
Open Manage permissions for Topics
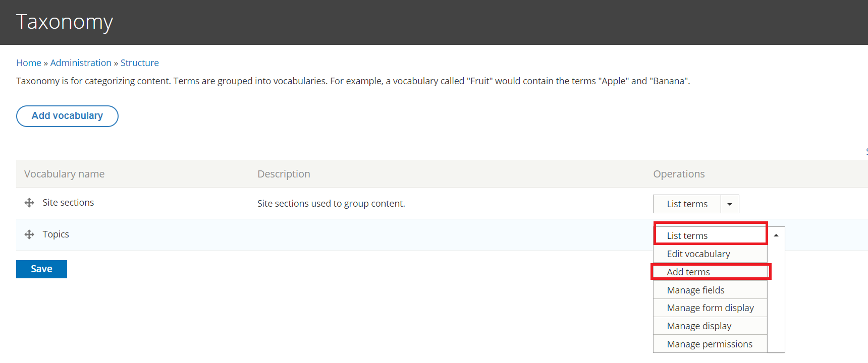click(x=709, y=344)
